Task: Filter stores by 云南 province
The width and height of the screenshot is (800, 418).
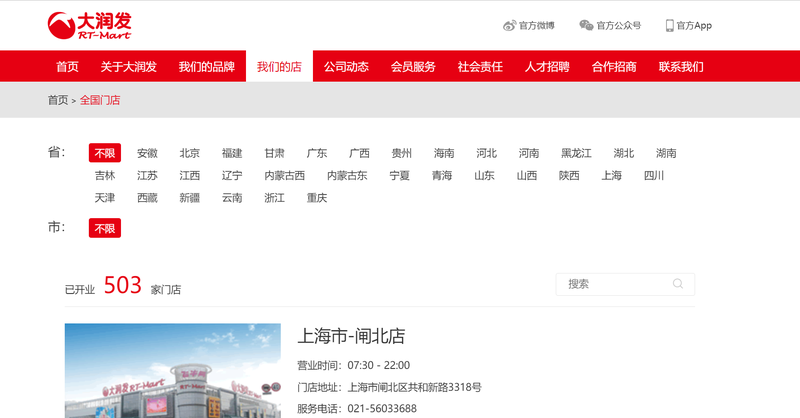Action: tap(232, 198)
